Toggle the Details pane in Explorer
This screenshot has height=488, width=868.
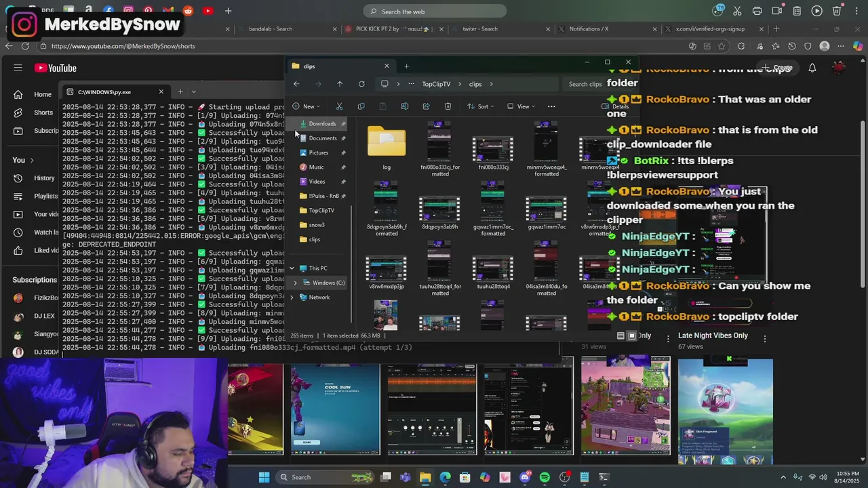tap(615, 106)
